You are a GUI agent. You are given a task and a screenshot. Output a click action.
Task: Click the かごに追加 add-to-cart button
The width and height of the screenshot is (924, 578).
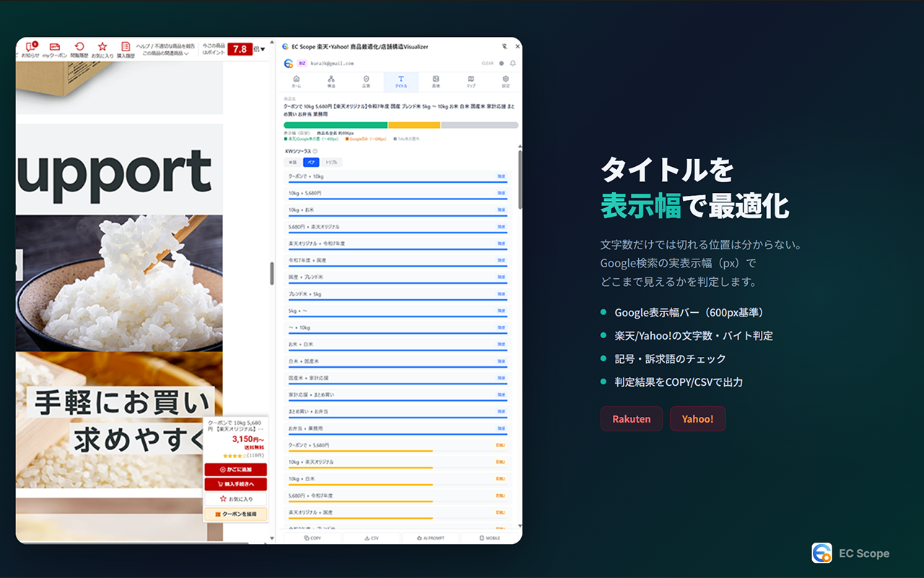point(236,470)
